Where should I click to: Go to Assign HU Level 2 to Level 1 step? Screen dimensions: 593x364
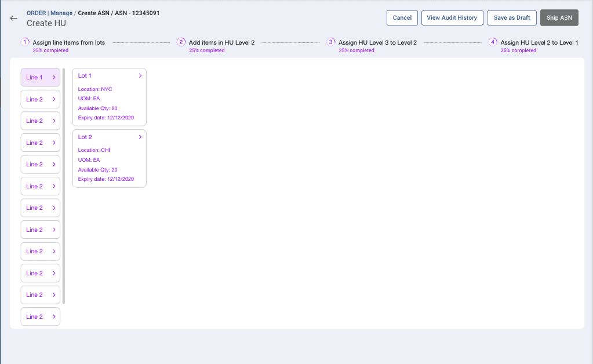click(x=539, y=43)
